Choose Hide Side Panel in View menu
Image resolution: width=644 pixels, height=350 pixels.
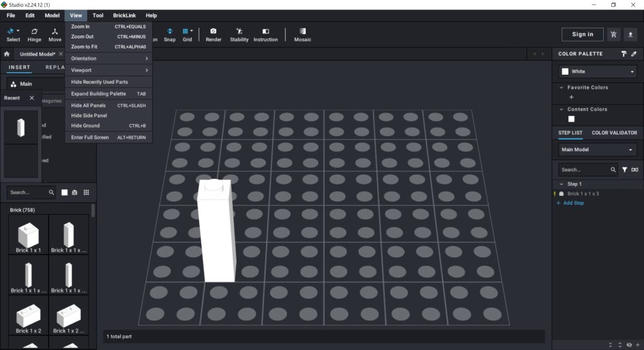[108, 116]
